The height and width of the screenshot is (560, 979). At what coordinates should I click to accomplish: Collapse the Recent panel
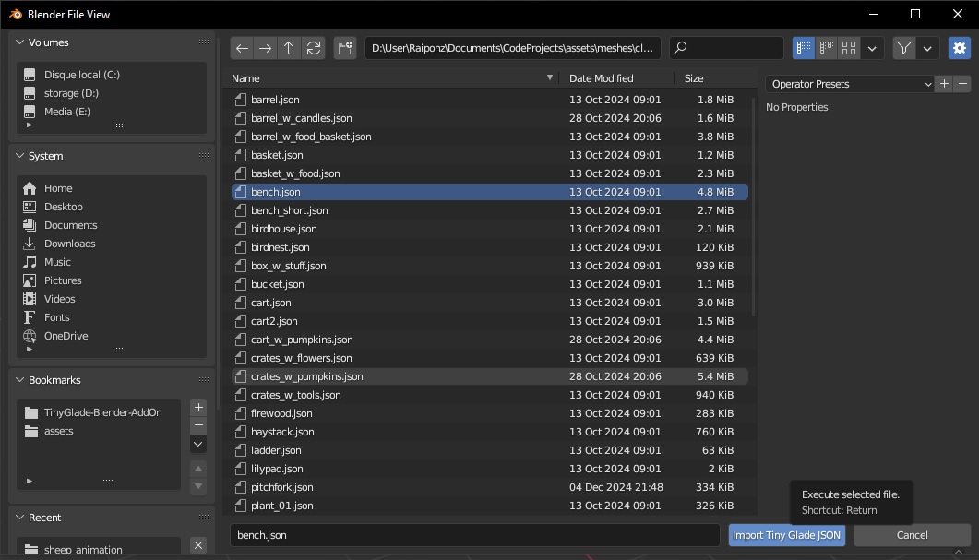coord(20,517)
